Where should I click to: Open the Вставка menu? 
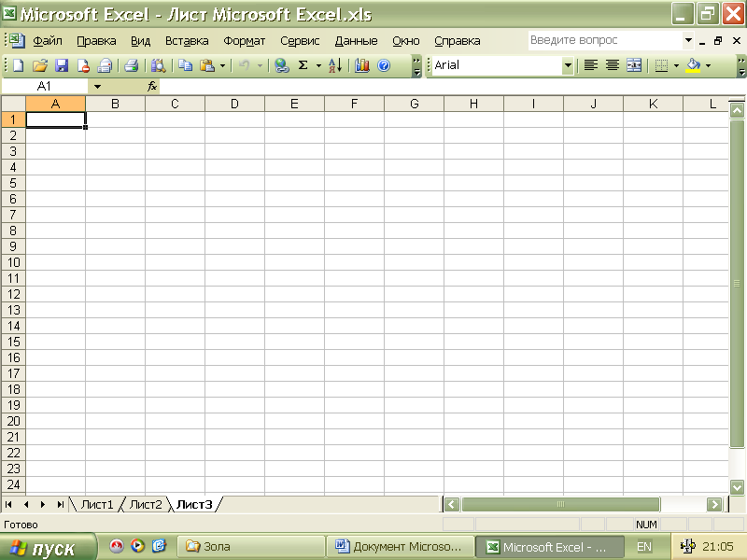click(187, 41)
